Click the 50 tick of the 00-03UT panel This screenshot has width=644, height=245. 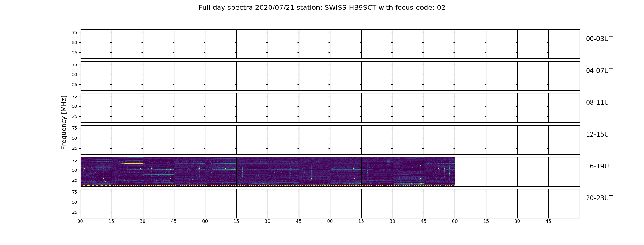[x=75, y=43]
